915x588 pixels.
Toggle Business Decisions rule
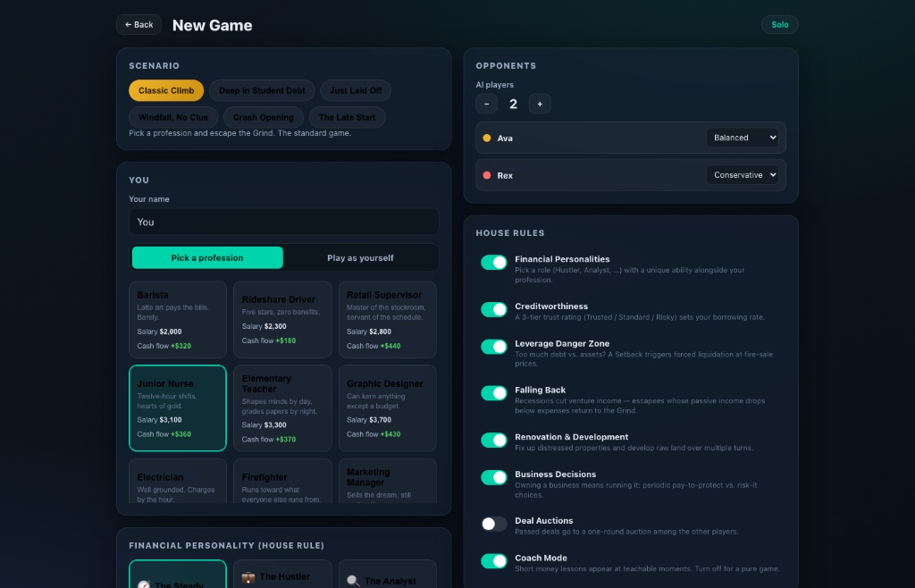[493, 477]
